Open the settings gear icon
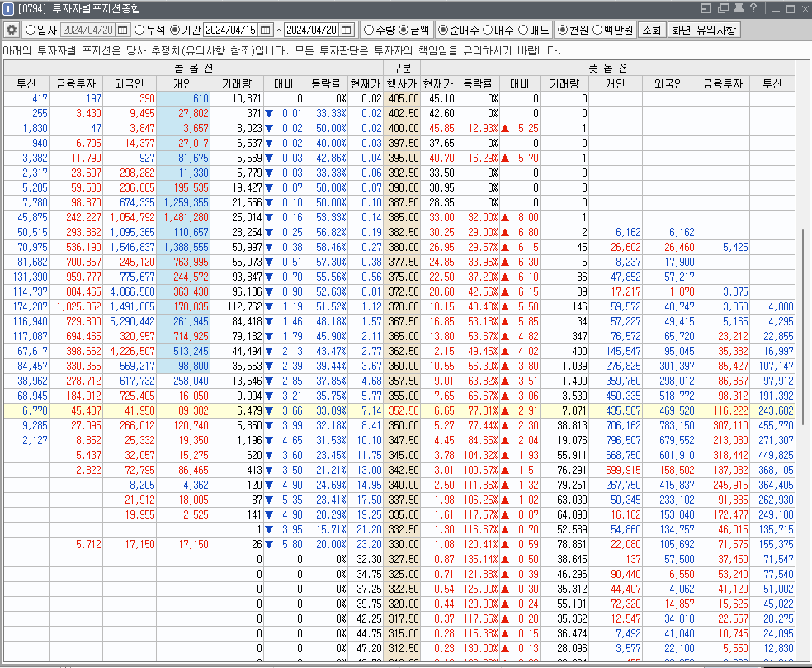 point(12,30)
